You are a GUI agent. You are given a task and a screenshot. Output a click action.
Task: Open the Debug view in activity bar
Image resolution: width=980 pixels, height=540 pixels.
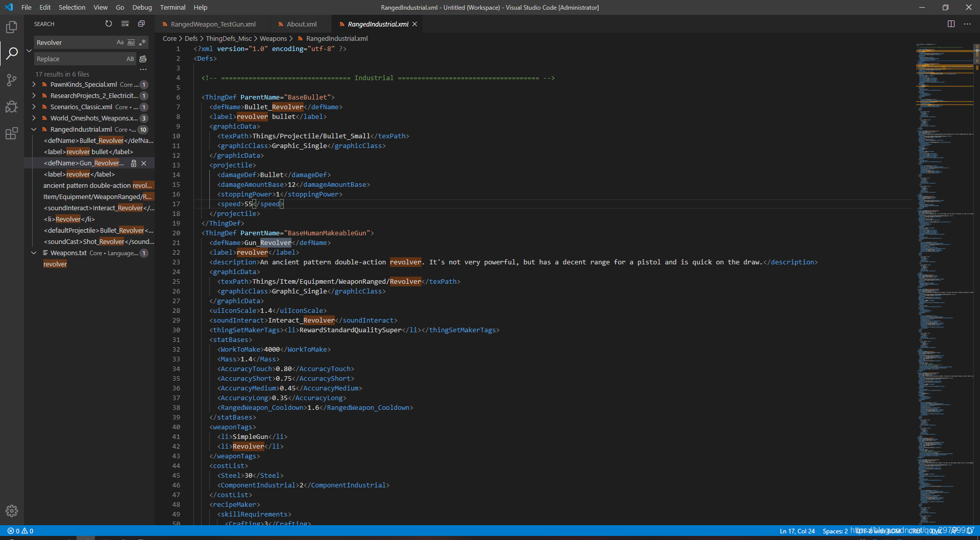pyautogui.click(x=12, y=106)
